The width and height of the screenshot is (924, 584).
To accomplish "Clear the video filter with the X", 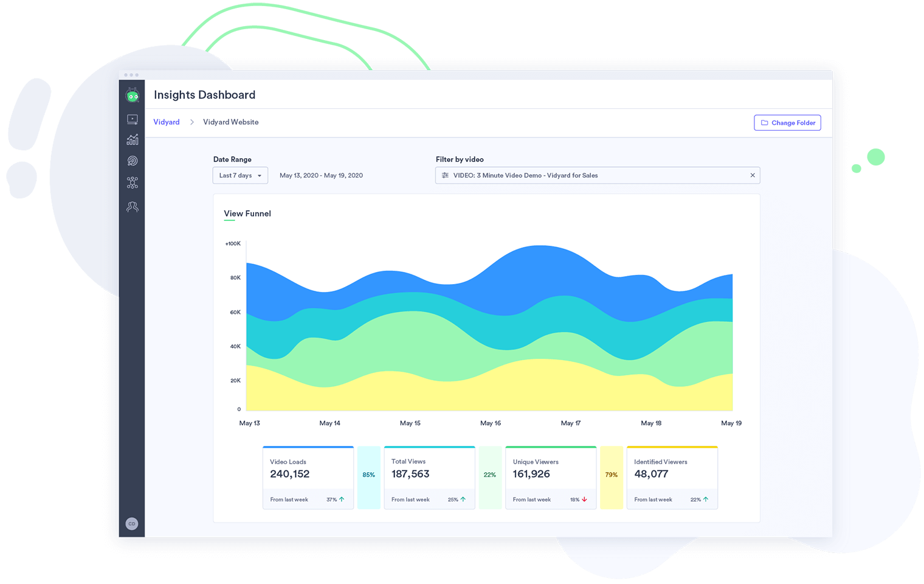I will pos(753,175).
